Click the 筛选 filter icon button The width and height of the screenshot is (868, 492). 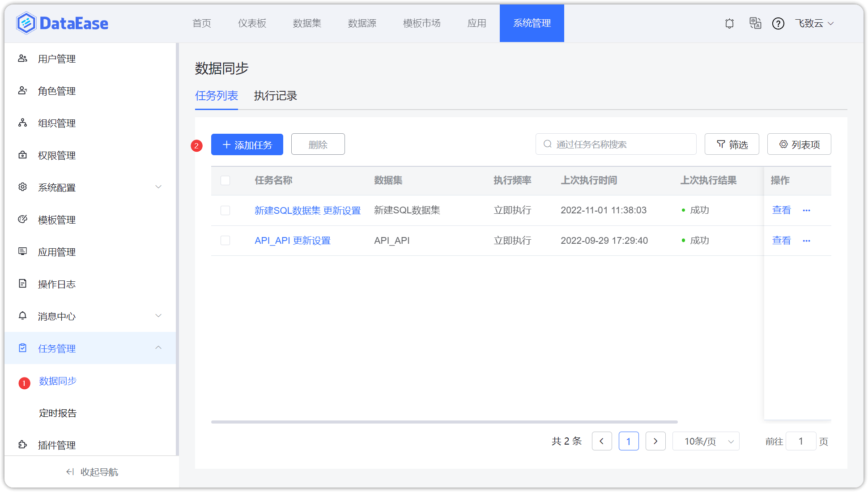(x=732, y=144)
